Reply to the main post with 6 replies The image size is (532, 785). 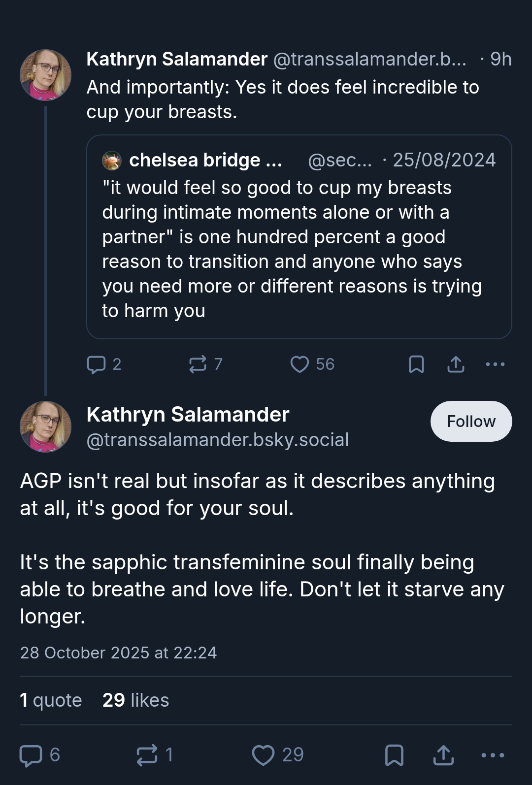click(x=39, y=755)
